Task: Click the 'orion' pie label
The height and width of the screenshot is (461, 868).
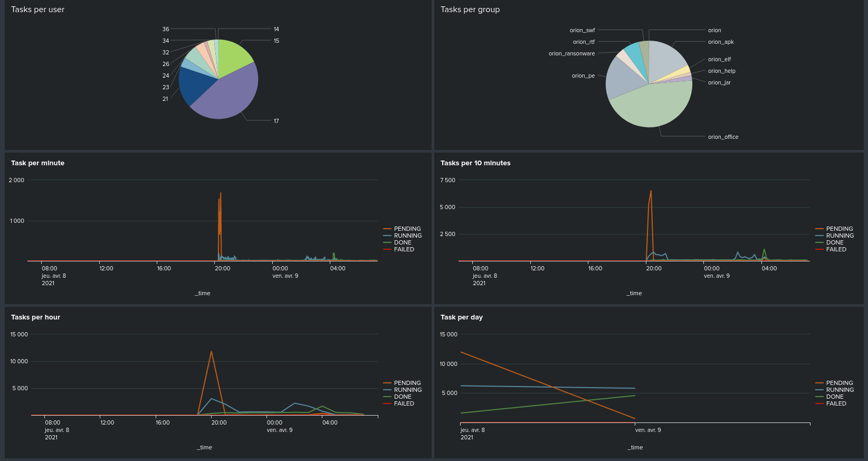Action: pos(714,30)
